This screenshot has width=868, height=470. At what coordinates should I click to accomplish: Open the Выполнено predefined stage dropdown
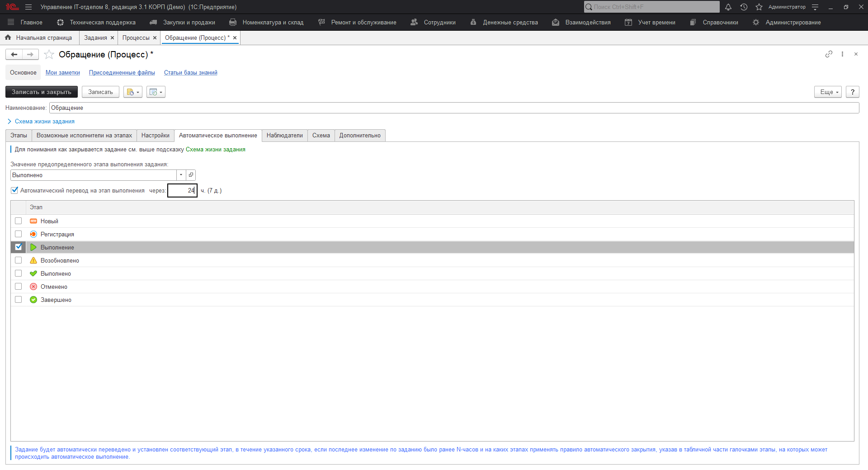[x=180, y=175]
